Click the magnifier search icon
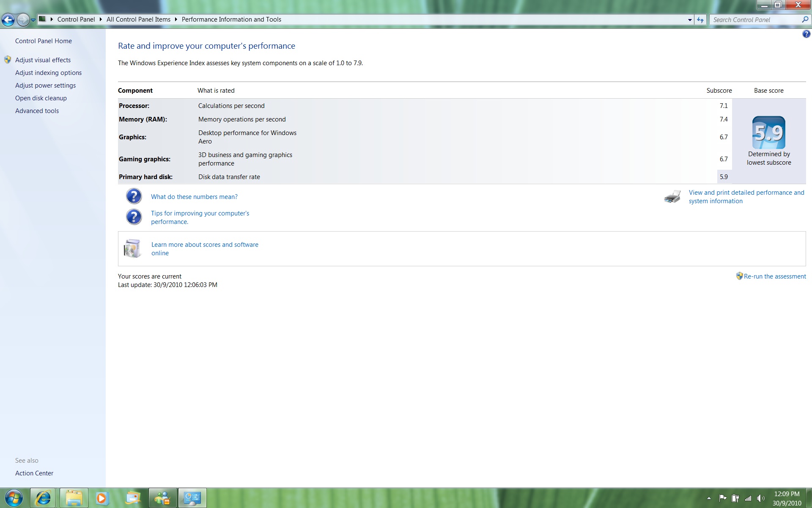Image resolution: width=812 pixels, height=508 pixels. point(805,19)
